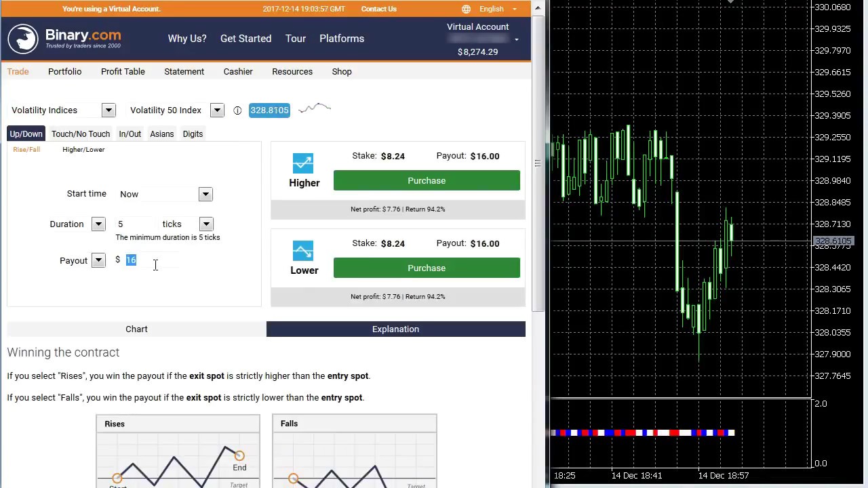Click the Get Started link
Image resolution: width=868 pixels, height=488 pixels.
point(245,39)
